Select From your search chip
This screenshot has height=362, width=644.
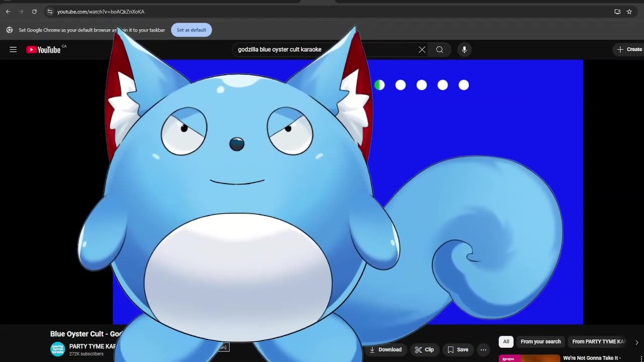(x=540, y=342)
